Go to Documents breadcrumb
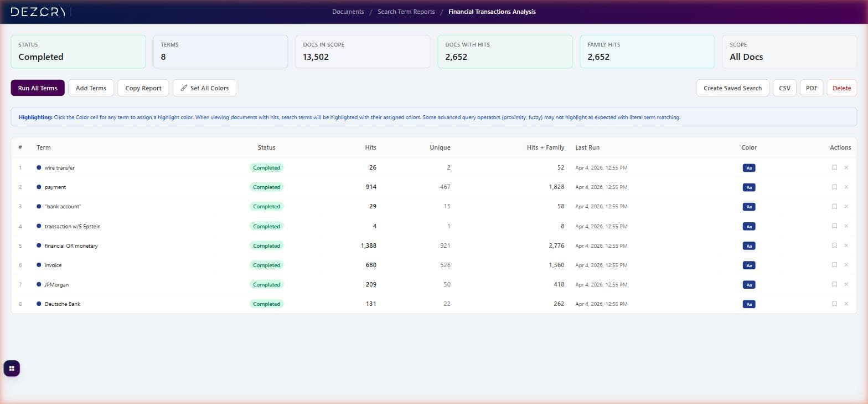Screen dimensions: 868x404 (348, 12)
